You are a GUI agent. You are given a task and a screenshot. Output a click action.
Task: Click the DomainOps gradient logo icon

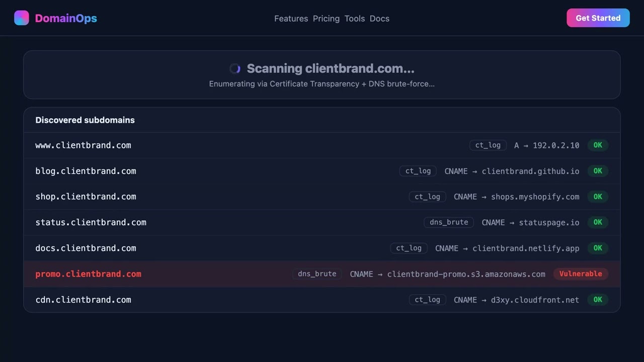click(x=22, y=18)
